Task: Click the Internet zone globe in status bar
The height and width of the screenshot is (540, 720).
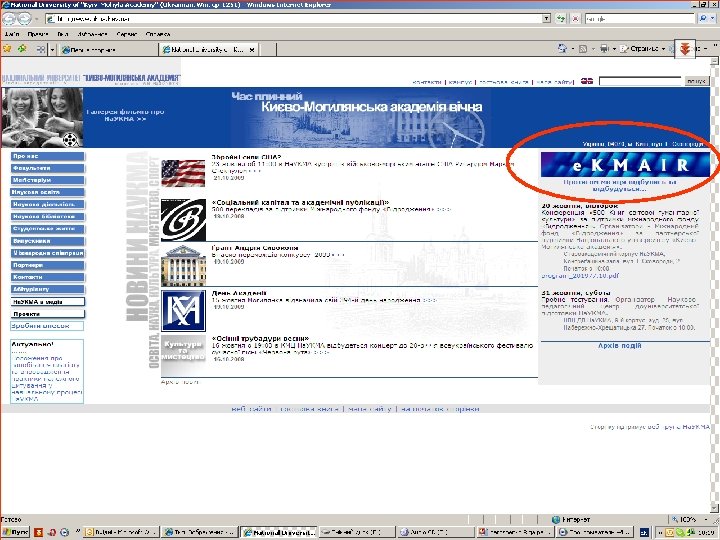Action: click(556, 519)
